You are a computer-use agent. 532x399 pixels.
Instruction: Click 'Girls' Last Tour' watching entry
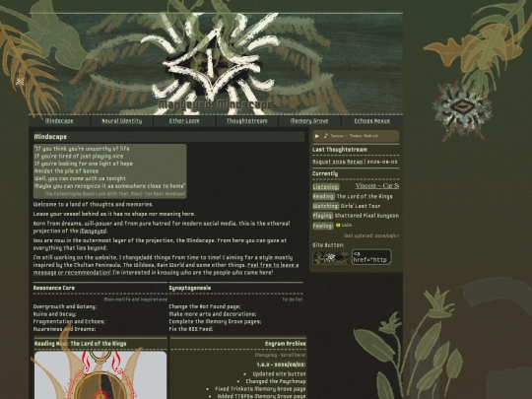(361, 206)
